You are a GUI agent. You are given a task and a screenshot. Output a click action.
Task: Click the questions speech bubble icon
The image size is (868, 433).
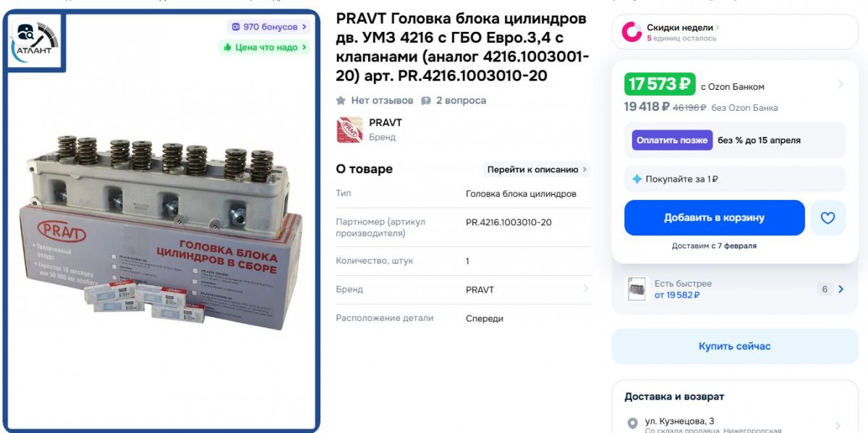426,101
